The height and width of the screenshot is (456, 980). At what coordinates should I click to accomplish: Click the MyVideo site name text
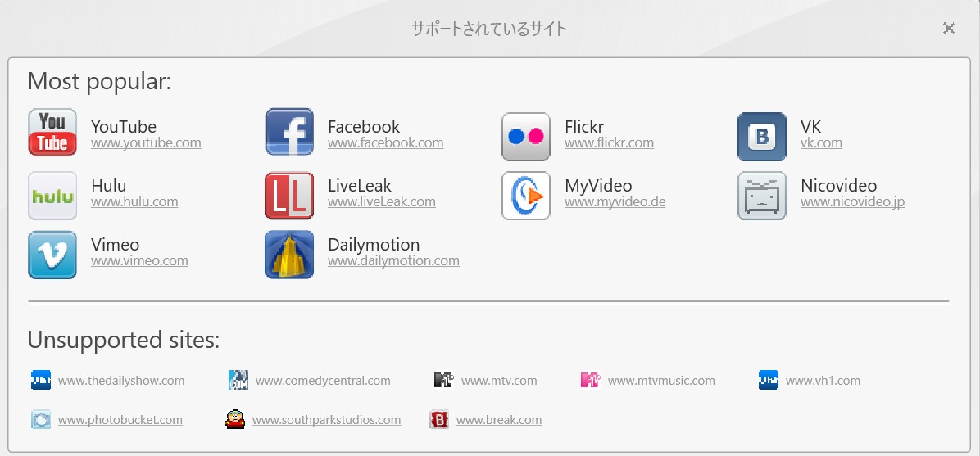598,186
